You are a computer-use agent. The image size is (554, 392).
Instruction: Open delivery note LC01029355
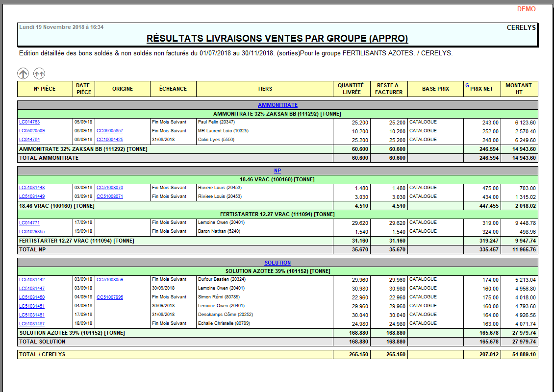pyautogui.click(x=32, y=231)
